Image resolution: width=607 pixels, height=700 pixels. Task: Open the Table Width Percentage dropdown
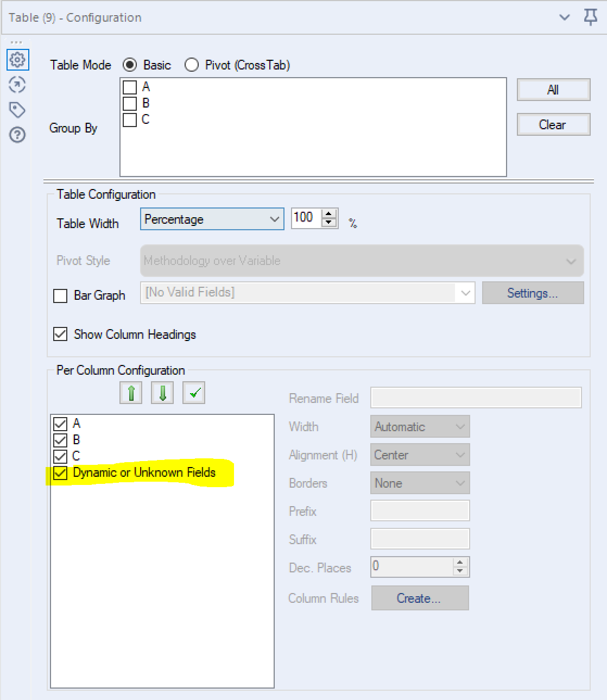coord(274,219)
